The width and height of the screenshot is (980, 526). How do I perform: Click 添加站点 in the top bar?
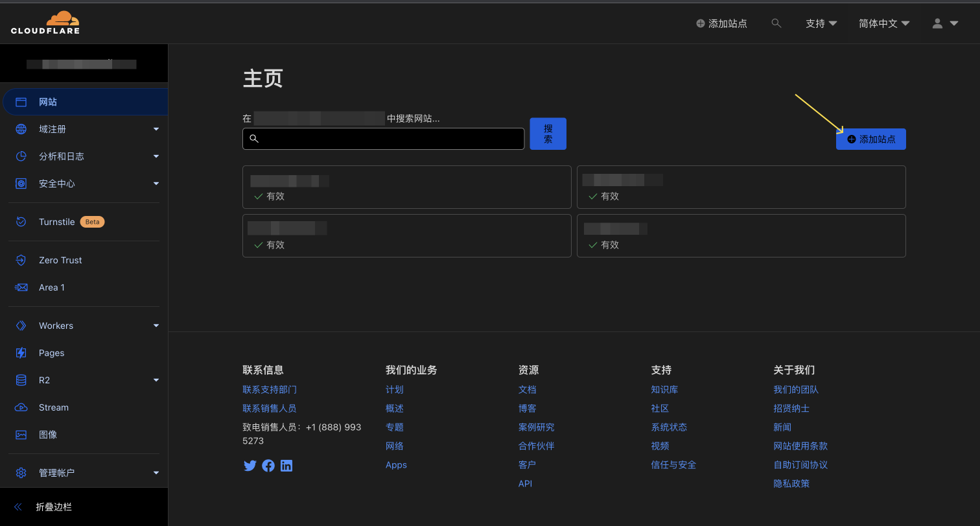(x=721, y=23)
